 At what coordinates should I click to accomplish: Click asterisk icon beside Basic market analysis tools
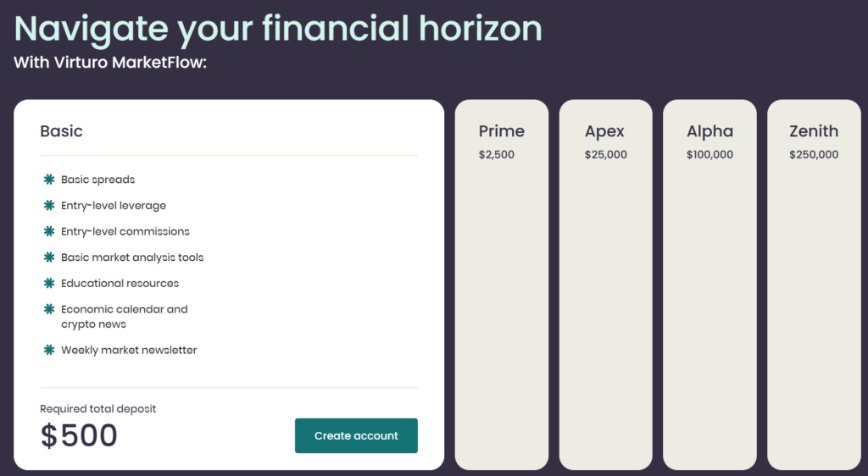(48, 257)
